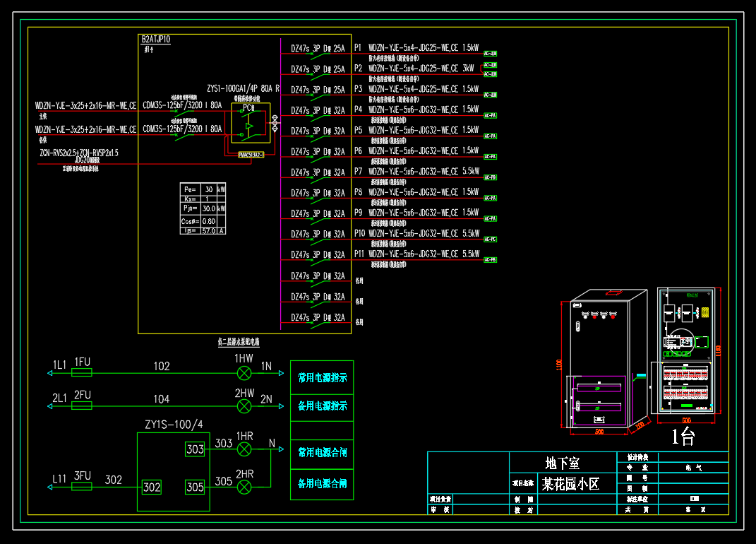Select the ZCN-RVS2x2.5+ZCN-RVSP2x1.5 cable label
756x544 pixels.
point(79,153)
